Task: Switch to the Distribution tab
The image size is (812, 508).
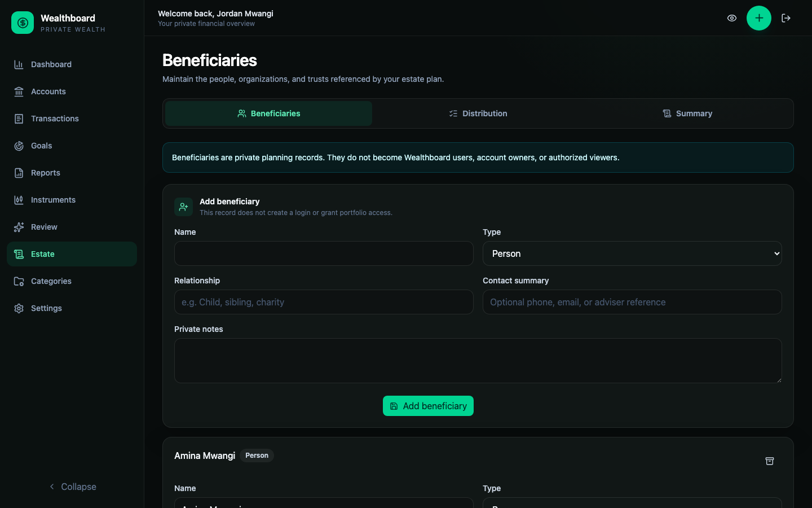Action: [x=478, y=113]
